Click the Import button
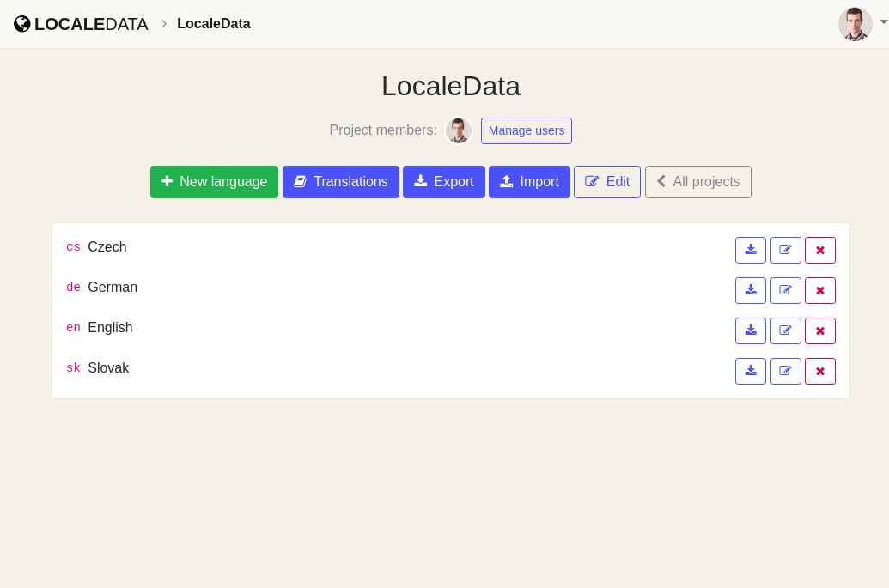The width and height of the screenshot is (889, 588). point(530,182)
